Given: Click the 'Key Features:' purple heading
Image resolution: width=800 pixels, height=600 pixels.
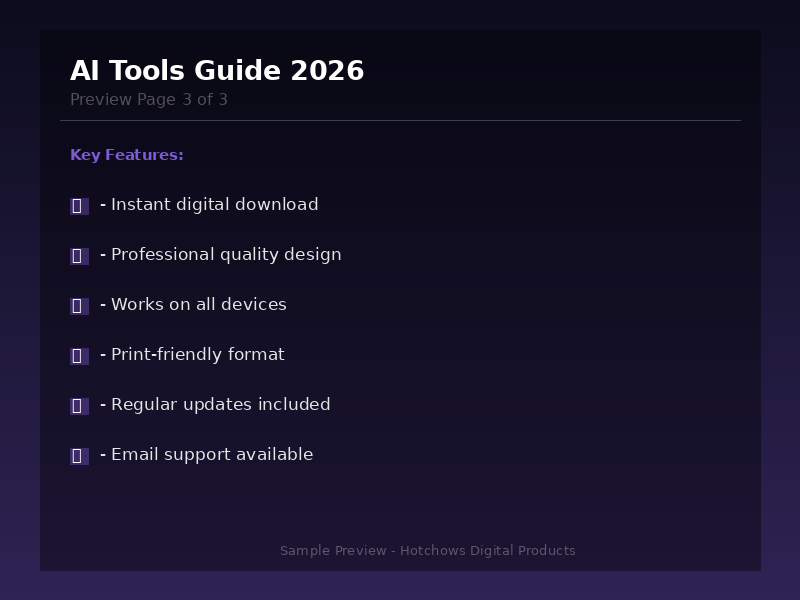Looking at the screenshot, I should click(127, 155).
